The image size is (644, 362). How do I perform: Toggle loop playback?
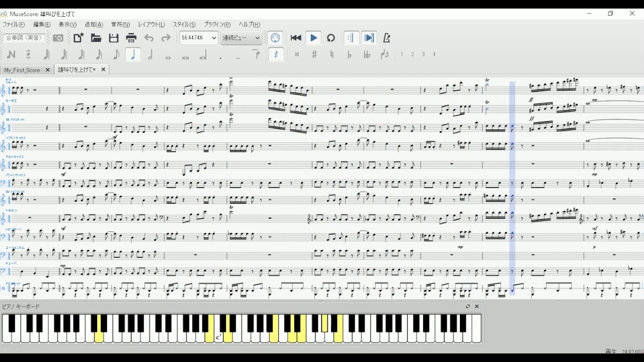[x=331, y=38]
